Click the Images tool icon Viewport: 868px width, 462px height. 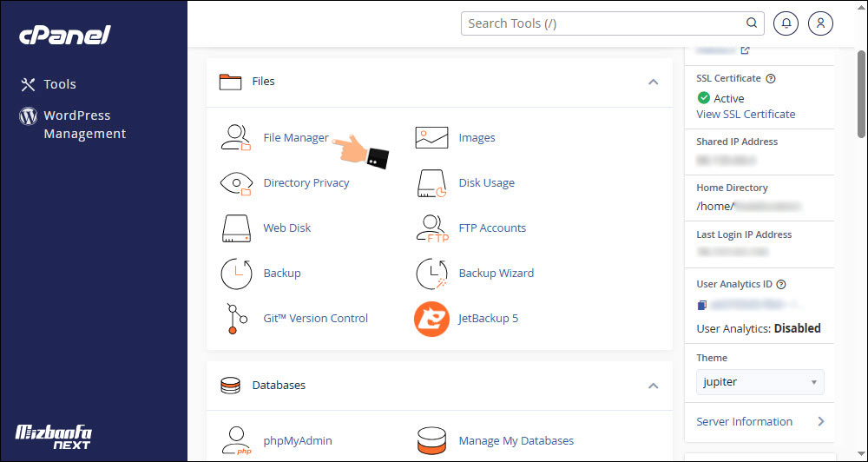point(431,137)
